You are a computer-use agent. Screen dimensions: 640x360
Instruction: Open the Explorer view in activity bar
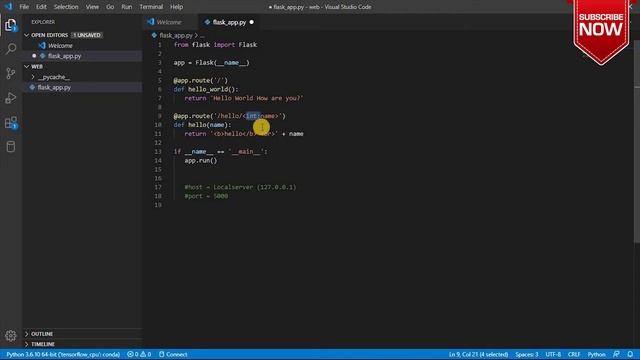click(x=11, y=25)
